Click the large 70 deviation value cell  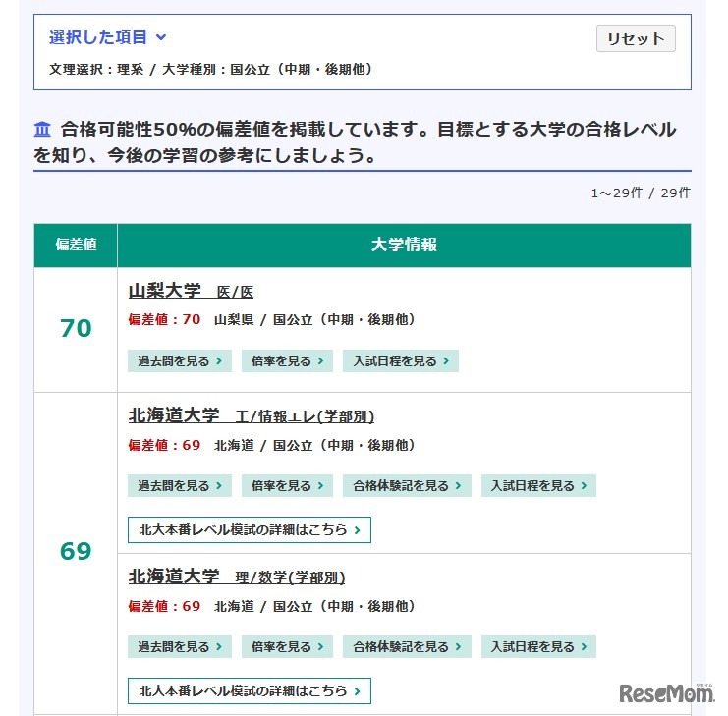pos(76,328)
